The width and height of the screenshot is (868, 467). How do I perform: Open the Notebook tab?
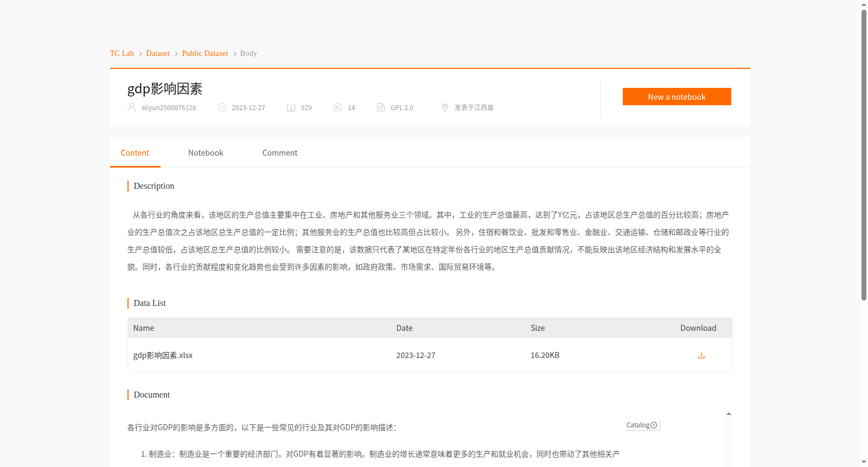[x=206, y=153]
